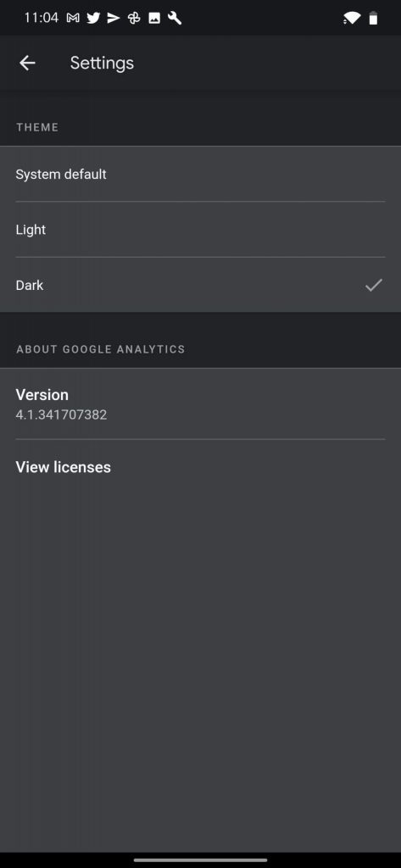
Task: Tap the About Google Analytics section header
Action: coord(101,349)
